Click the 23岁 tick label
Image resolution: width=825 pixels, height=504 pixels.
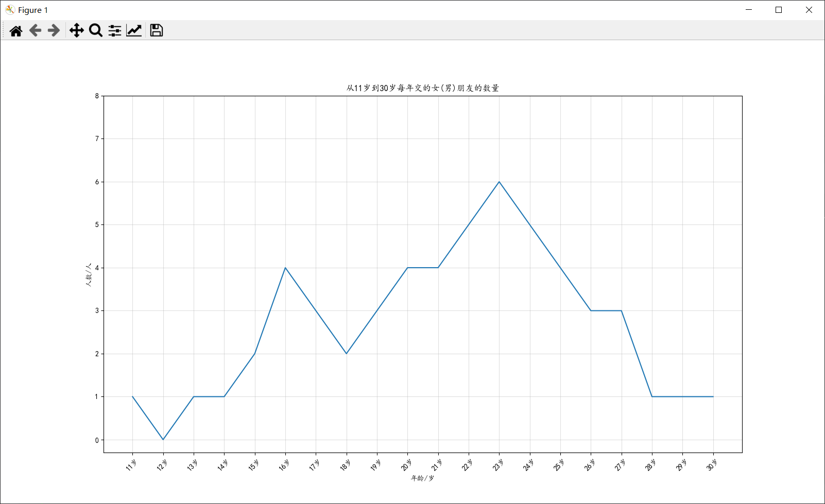(x=498, y=465)
